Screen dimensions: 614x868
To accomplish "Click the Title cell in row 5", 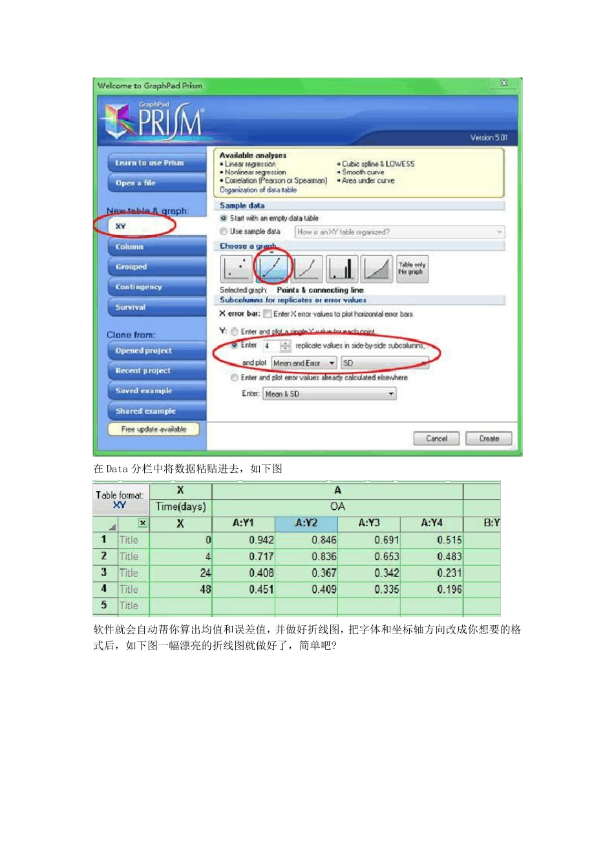I will click(x=134, y=606).
